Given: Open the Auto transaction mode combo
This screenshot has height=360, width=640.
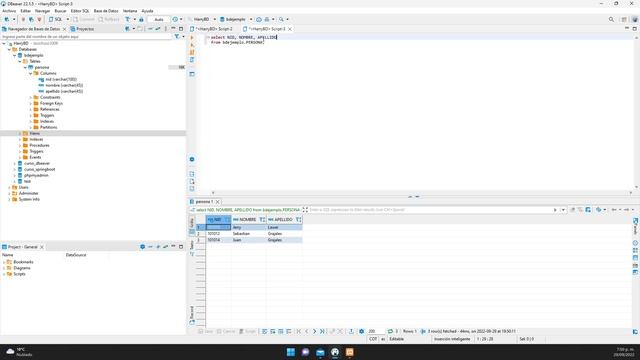Looking at the screenshot, I should point(159,19).
